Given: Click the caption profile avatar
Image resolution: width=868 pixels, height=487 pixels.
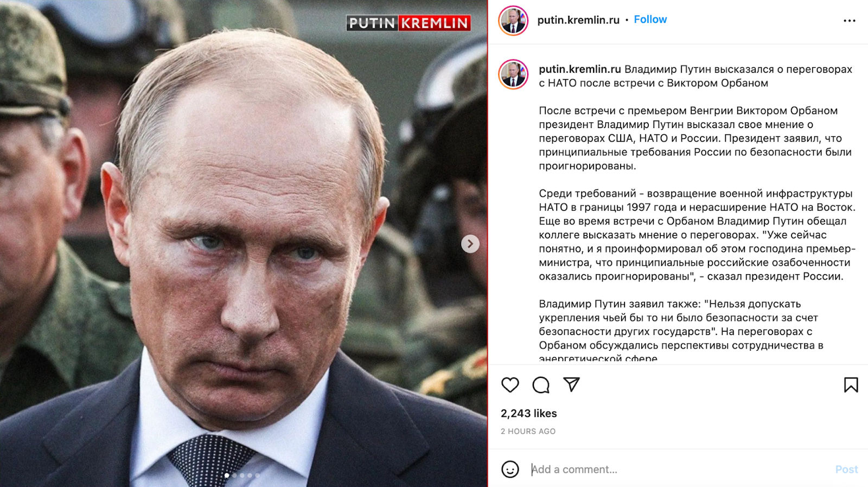Looking at the screenshot, I should point(513,74).
